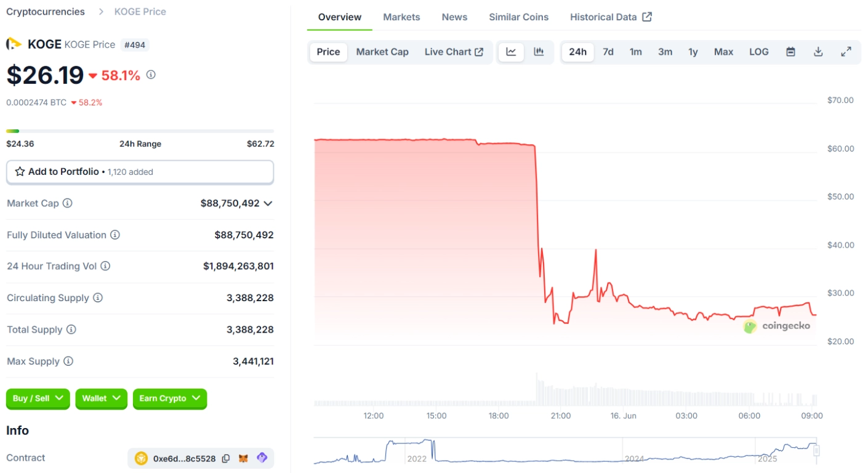
Task: Click info icon beside Market Cap
Action: 68,203
